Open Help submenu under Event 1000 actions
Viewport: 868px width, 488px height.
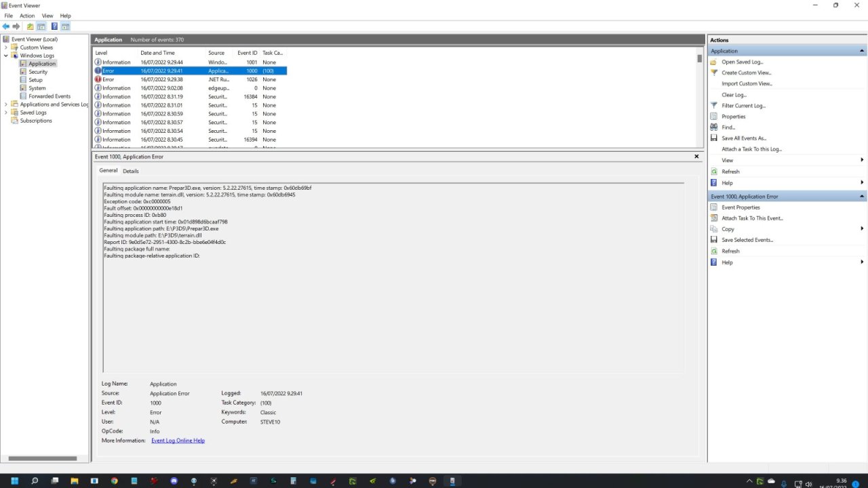pyautogui.click(x=862, y=262)
